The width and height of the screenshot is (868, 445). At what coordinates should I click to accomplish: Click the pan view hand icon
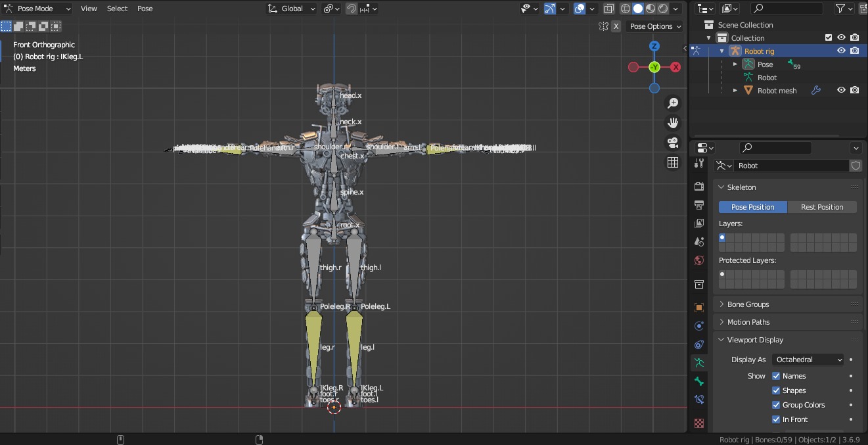(x=673, y=123)
